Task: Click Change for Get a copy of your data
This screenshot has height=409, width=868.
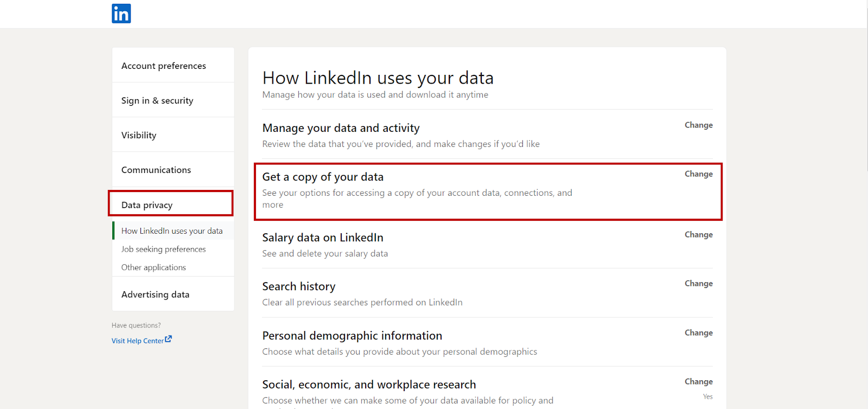Action: pyautogui.click(x=699, y=174)
